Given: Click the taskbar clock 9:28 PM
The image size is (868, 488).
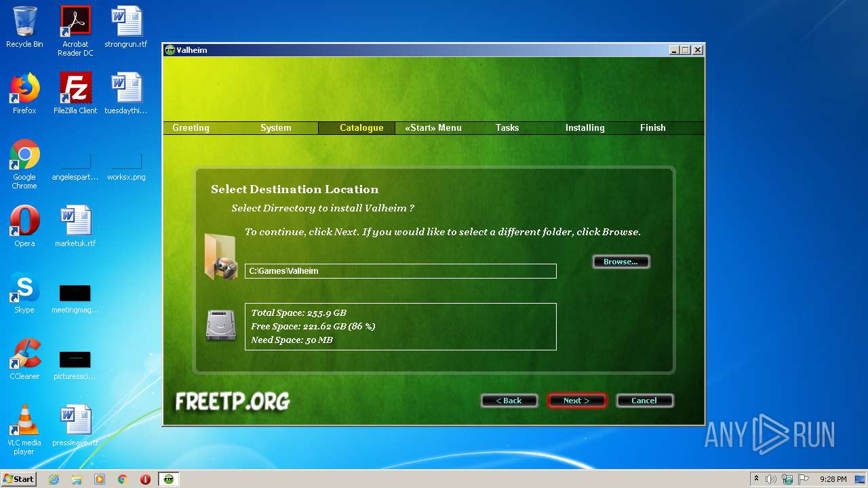Looking at the screenshot, I should click(x=833, y=479).
